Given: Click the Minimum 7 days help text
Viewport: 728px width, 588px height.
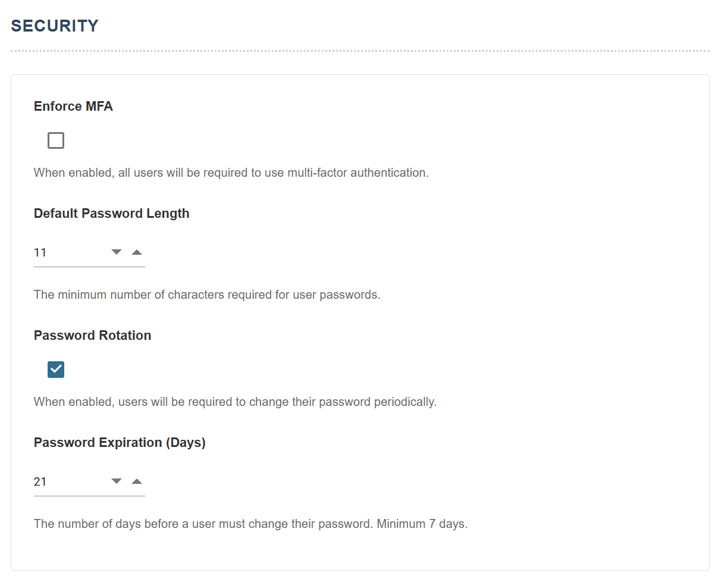Looking at the screenshot, I should pyautogui.click(x=422, y=524).
